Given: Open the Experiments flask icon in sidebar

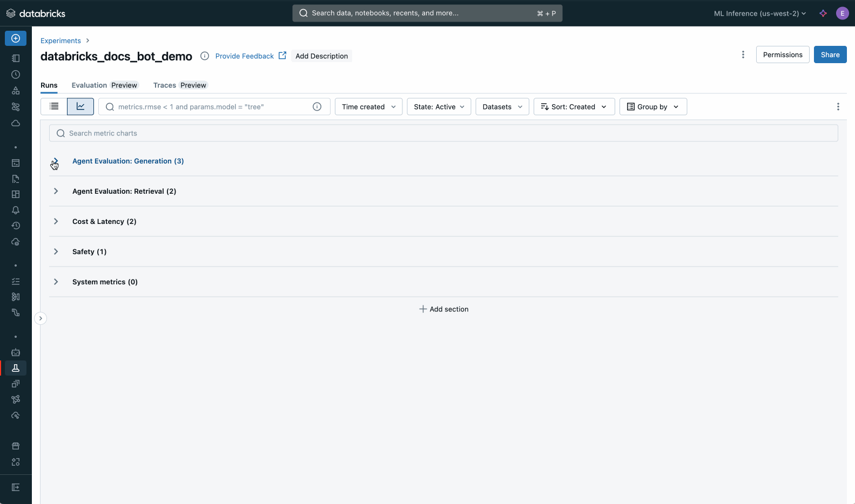Looking at the screenshot, I should click(x=16, y=368).
